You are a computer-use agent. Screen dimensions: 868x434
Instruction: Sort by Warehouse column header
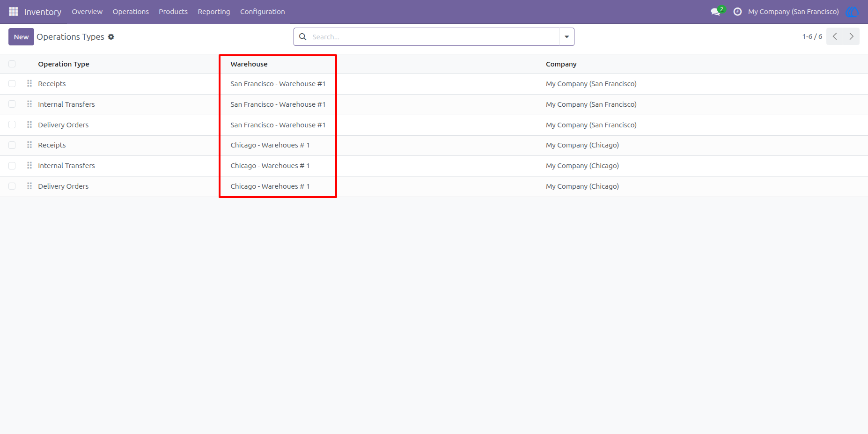249,64
